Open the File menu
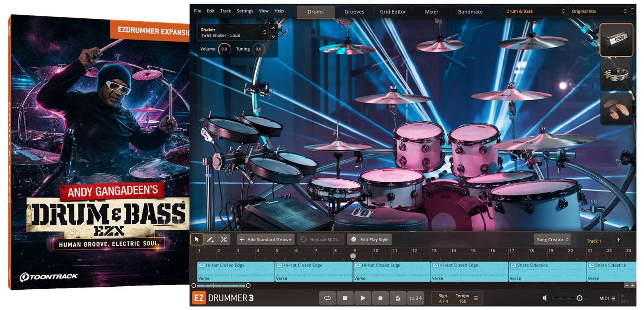This screenshot has height=310, width=644. click(198, 11)
